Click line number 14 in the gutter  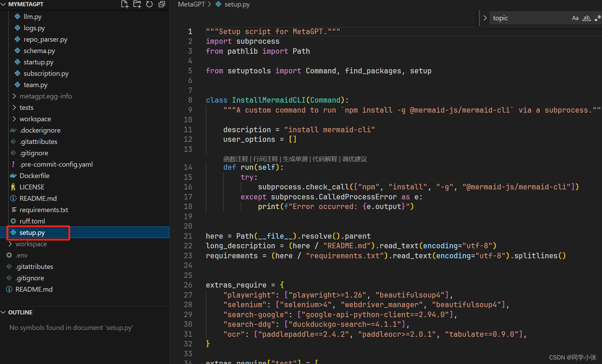(x=188, y=167)
